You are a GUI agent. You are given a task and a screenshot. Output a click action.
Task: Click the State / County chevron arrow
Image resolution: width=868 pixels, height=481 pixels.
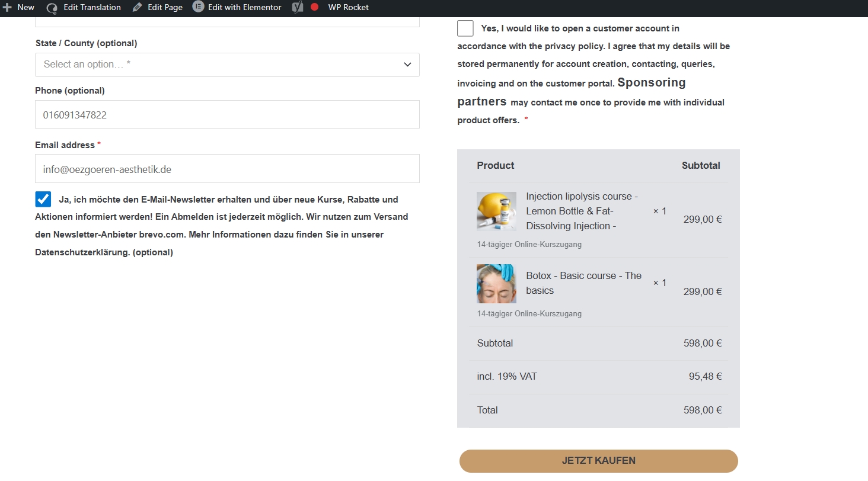pos(407,65)
